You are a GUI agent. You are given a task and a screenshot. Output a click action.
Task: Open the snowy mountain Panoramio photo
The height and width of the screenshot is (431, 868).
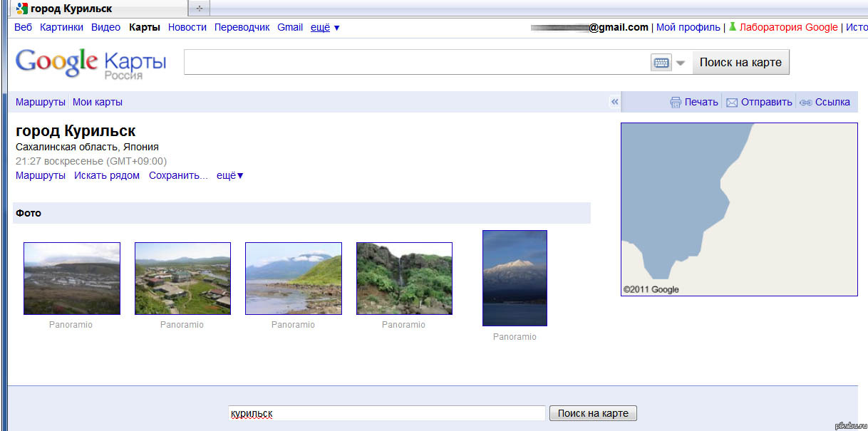coord(515,278)
